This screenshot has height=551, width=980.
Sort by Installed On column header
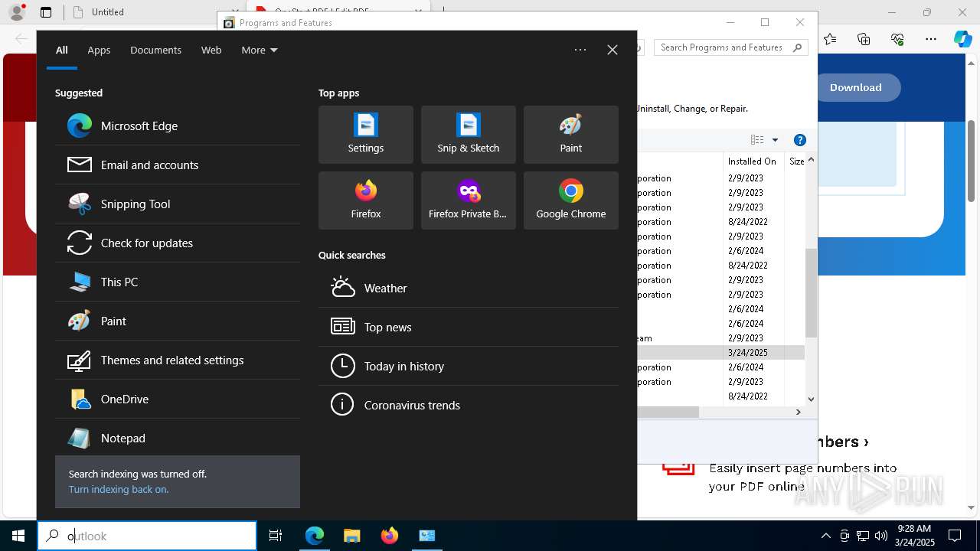(x=753, y=161)
